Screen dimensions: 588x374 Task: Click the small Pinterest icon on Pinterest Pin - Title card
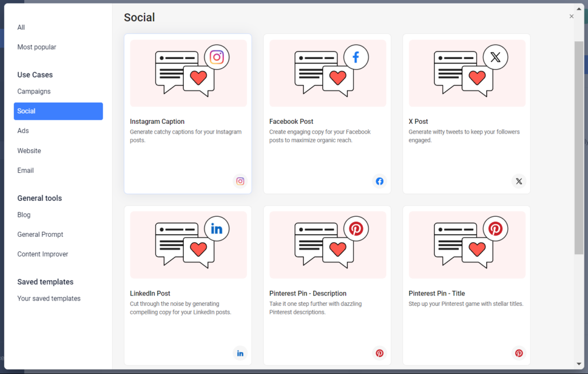click(519, 353)
